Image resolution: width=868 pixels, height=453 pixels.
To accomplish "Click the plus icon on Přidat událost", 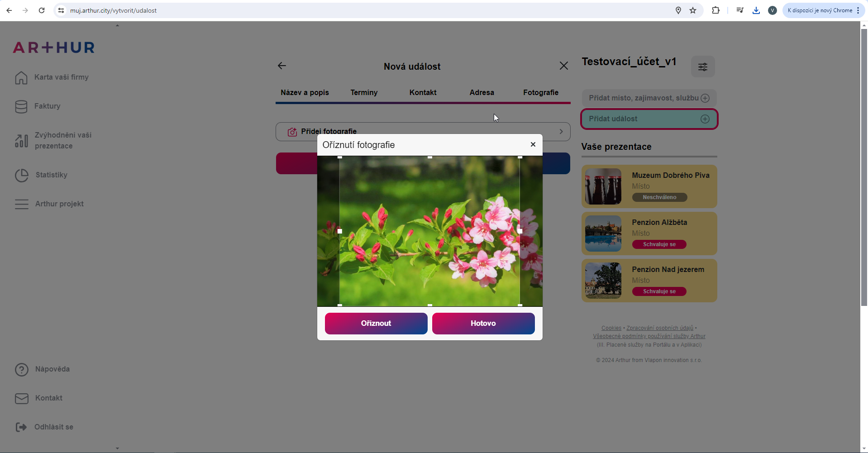I will click(705, 119).
